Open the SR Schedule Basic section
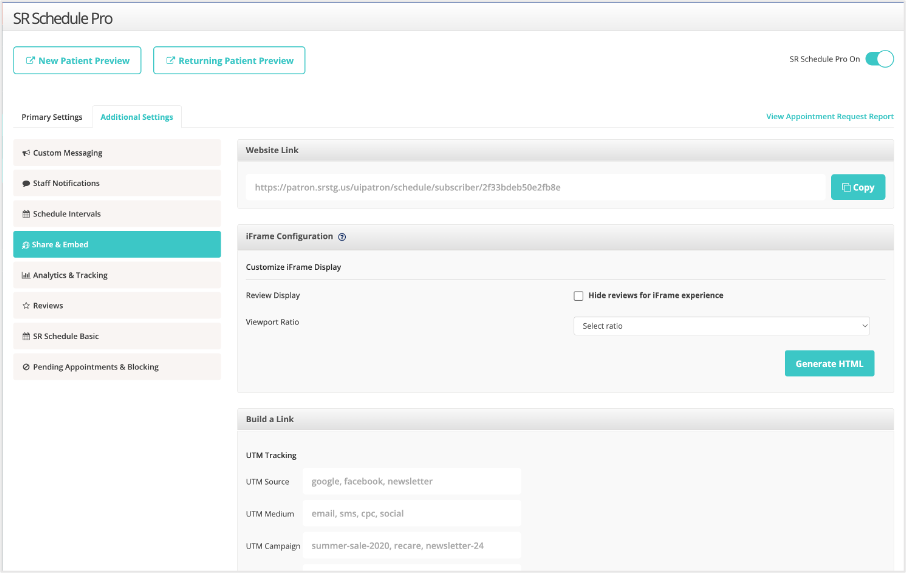 tap(117, 336)
